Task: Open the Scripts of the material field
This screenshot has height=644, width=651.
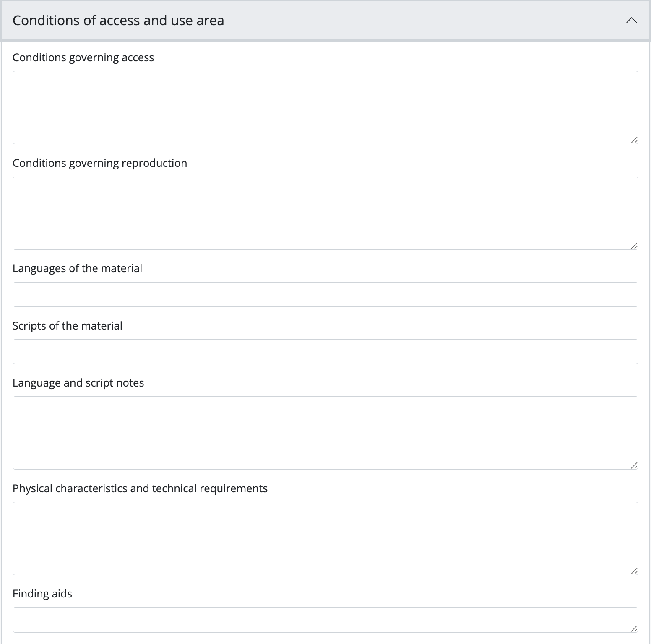Action: coord(325,351)
